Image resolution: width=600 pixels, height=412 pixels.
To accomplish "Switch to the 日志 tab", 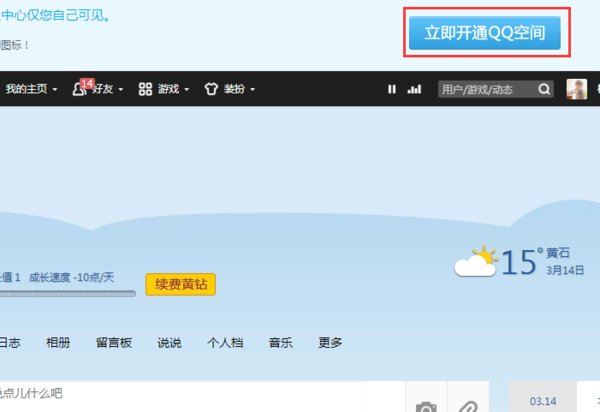I will tap(10, 342).
